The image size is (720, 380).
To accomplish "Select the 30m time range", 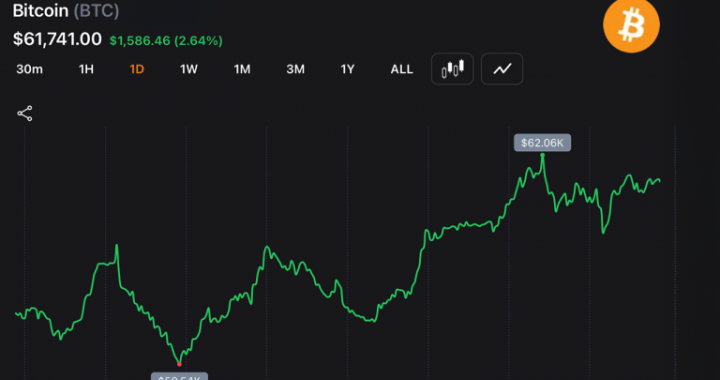I will 29,69.
